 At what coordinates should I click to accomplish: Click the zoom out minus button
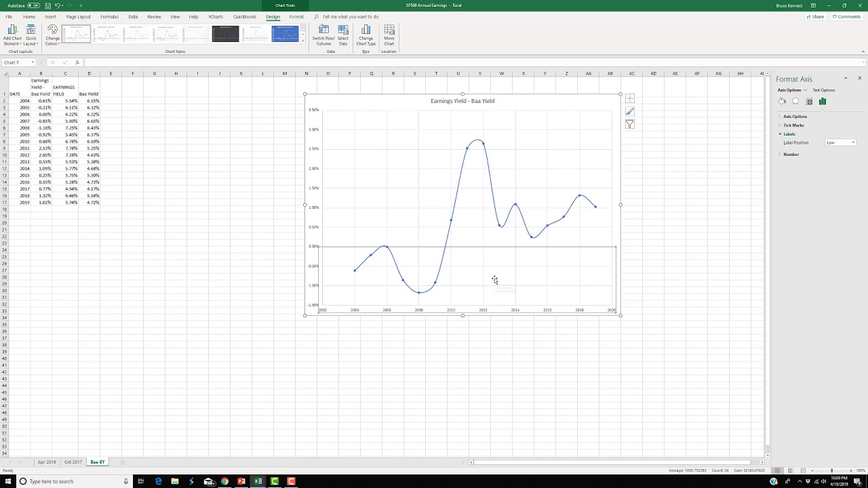coord(813,470)
